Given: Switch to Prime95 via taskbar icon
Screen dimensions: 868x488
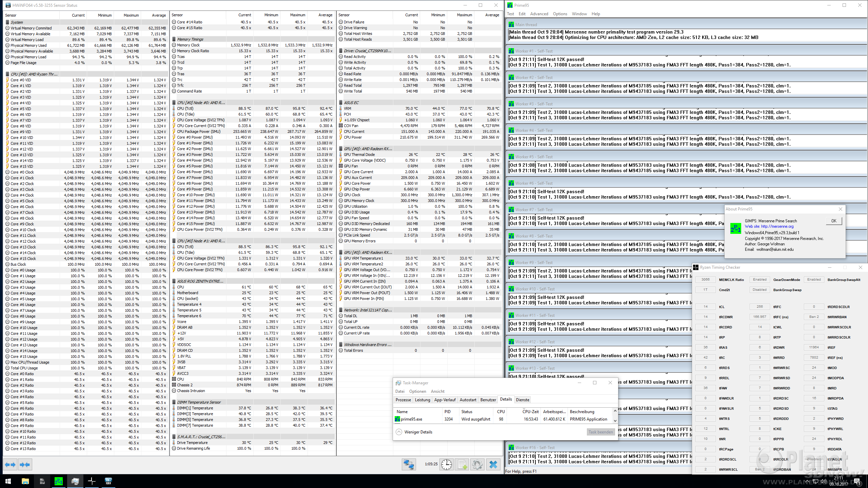Looking at the screenshot, I should point(58,481).
